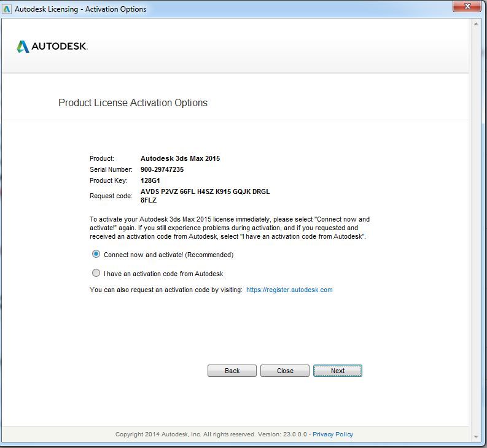
Task: Click the scrollbar down arrow
Action: 476,436
